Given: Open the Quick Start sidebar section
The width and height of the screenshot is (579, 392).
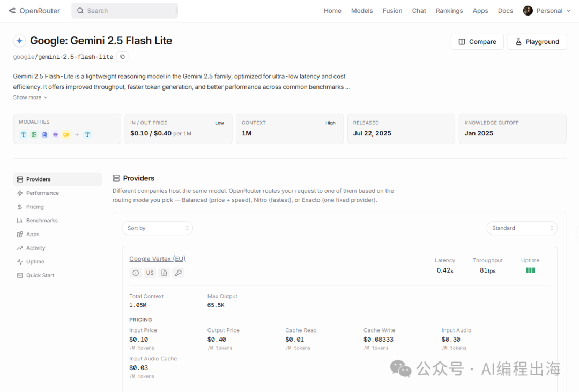Looking at the screenshot, I should pos(57,275).
